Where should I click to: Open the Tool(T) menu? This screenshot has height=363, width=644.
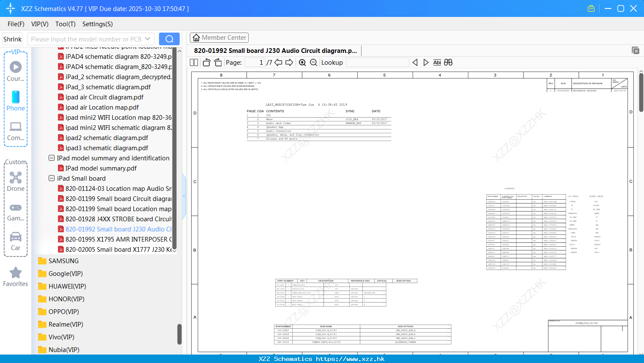coord(66,24)
